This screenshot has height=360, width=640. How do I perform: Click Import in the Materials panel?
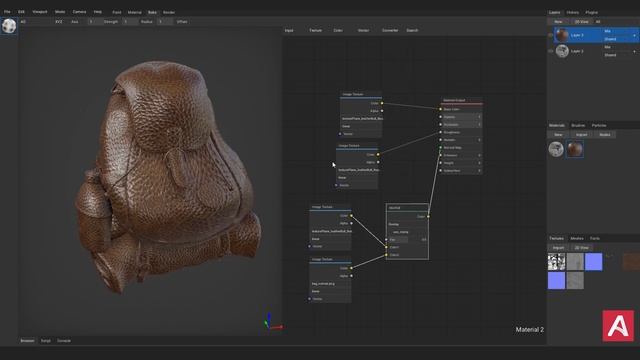[x=581, y=135]
